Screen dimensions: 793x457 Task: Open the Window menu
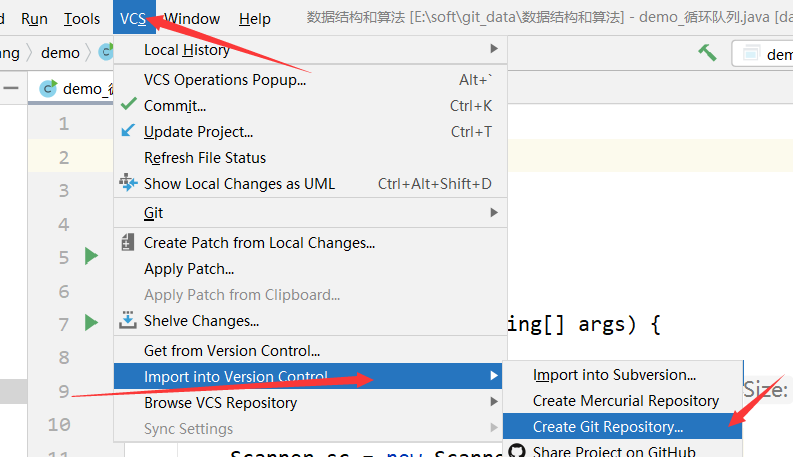pos(192,19)
